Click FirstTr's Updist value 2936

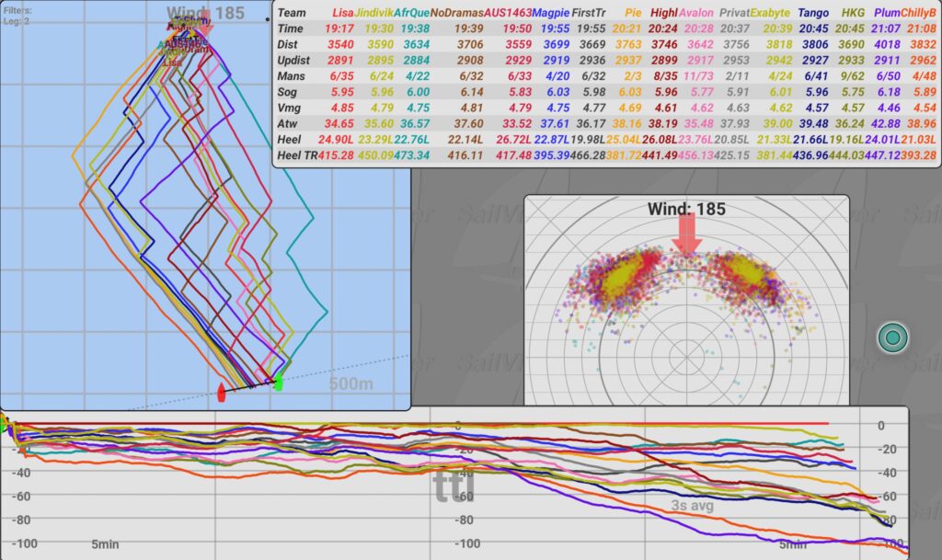click(x=592, y=60)
